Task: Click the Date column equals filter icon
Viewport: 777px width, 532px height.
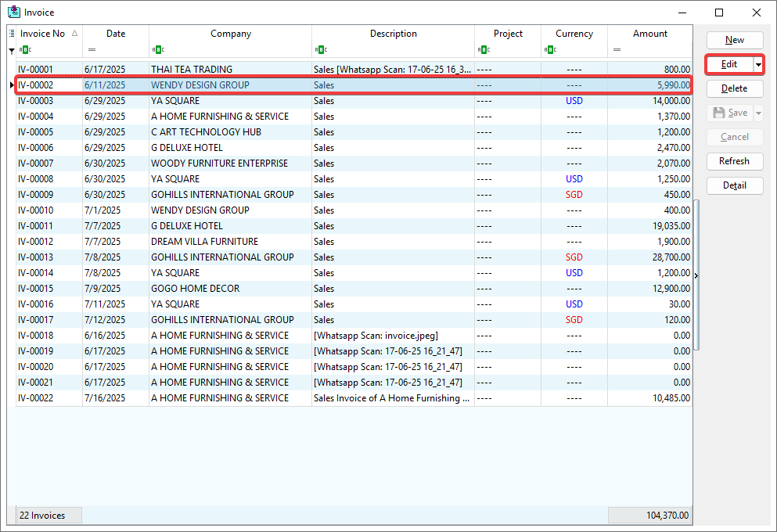Action: [x=92, y=50]
